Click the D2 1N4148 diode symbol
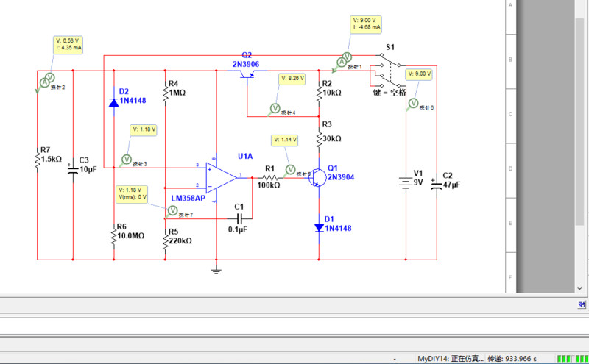The width and height of the screenshot is (589, 364). (x=113, y=103)
